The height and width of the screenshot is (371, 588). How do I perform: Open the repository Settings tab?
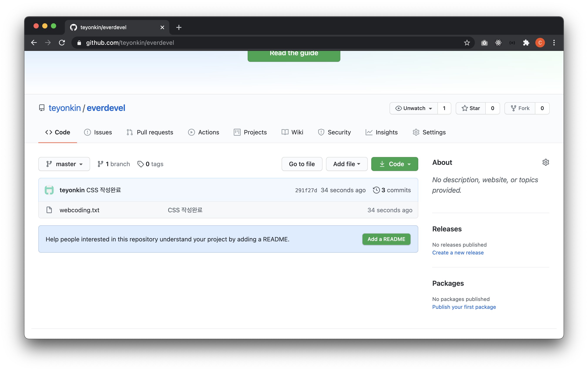point(429,132)
